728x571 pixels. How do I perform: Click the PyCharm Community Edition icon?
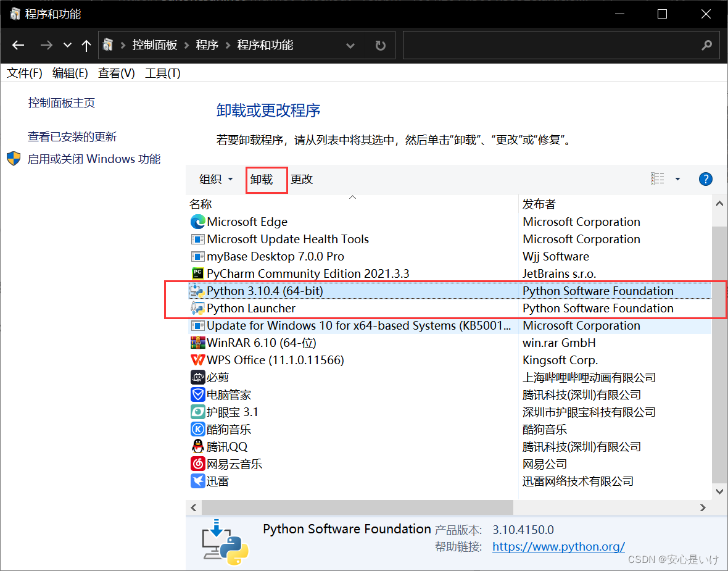tap(198, 273)
